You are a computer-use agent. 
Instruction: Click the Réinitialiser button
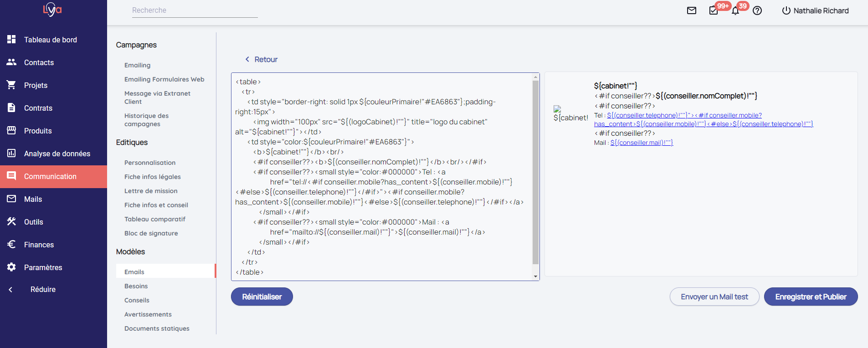pos(262,297)
